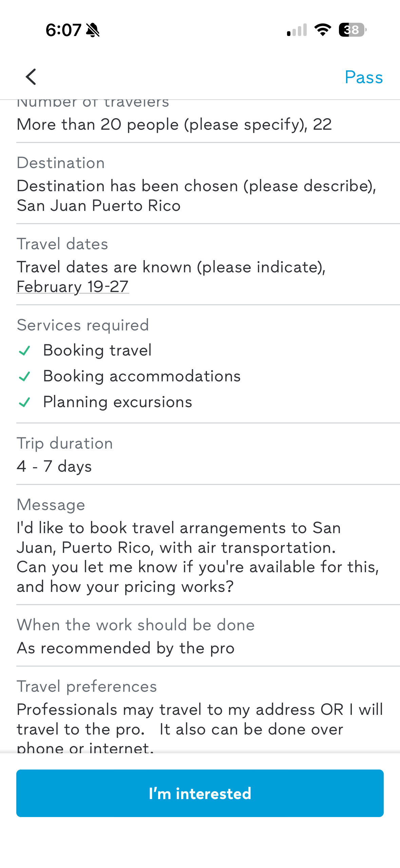Tap the Pass link
The width and height of the screenshot is (400, 868).
pyautogui.click(x=363, y=77)
